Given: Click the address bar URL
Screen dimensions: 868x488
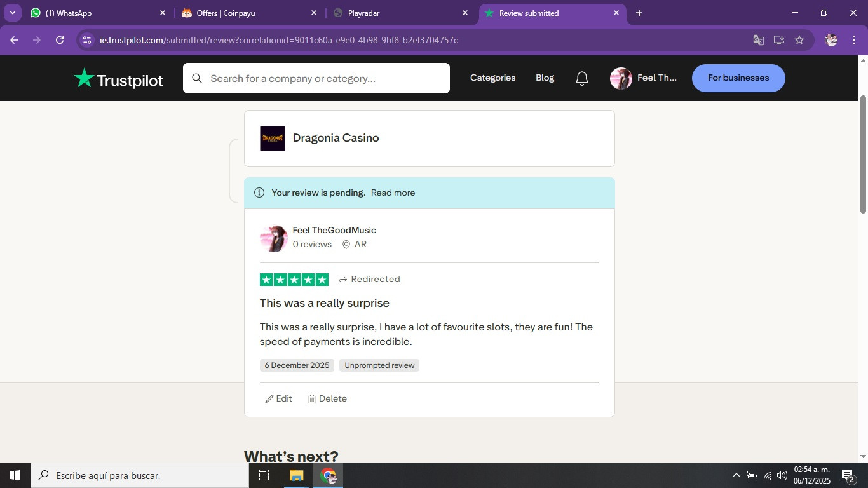Looking at the screenshot, I should [279, 40].
